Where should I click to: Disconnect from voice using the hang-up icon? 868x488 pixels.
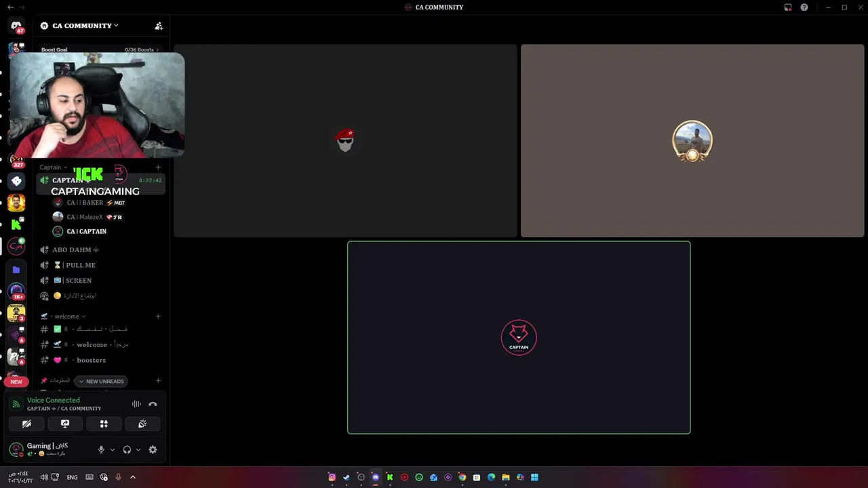point(153,404)
